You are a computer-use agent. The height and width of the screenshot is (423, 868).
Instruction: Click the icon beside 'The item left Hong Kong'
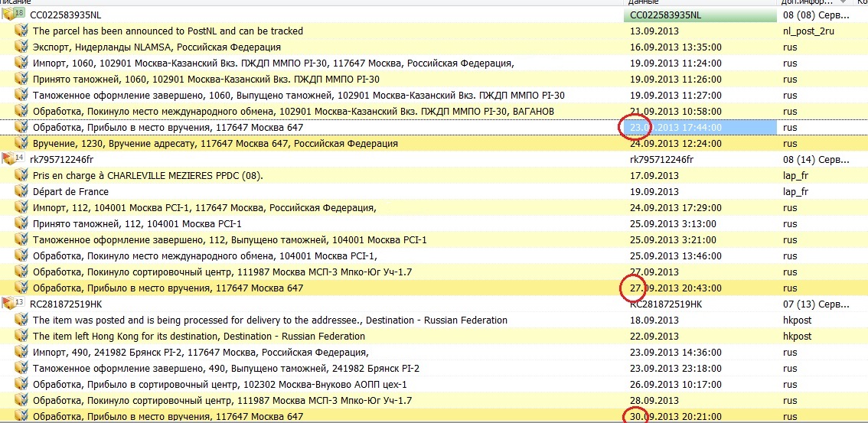[21, 337]
